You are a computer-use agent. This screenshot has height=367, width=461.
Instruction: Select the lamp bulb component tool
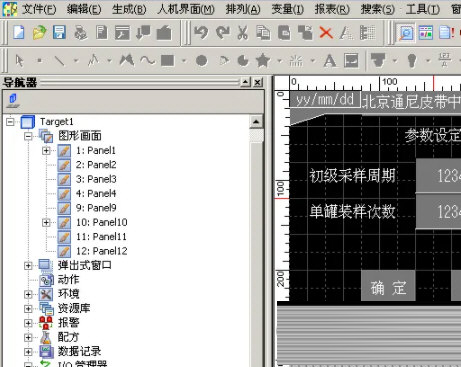[412, 61]
